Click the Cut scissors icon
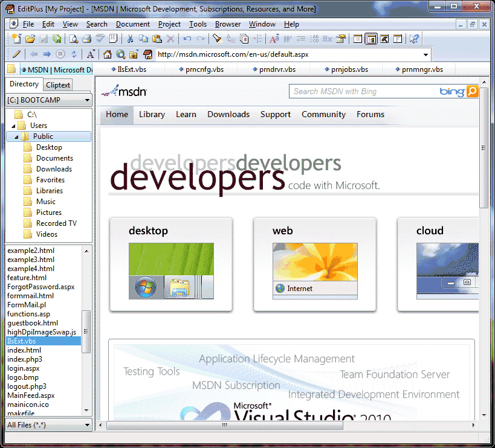 coord(129,39)
